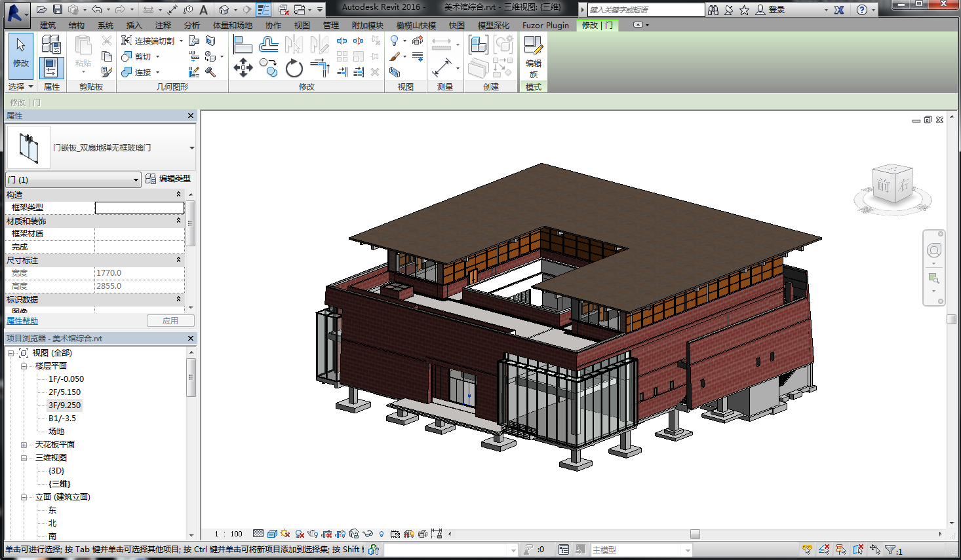Click the 1 : 100 view scale button
This screenshot has width=961, height=560.
[x=229, y=534]
